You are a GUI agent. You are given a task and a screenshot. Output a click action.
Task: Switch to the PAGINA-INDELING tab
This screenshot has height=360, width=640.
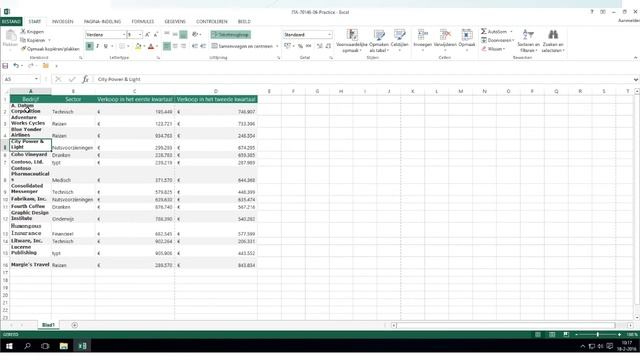tap(102, 21)
